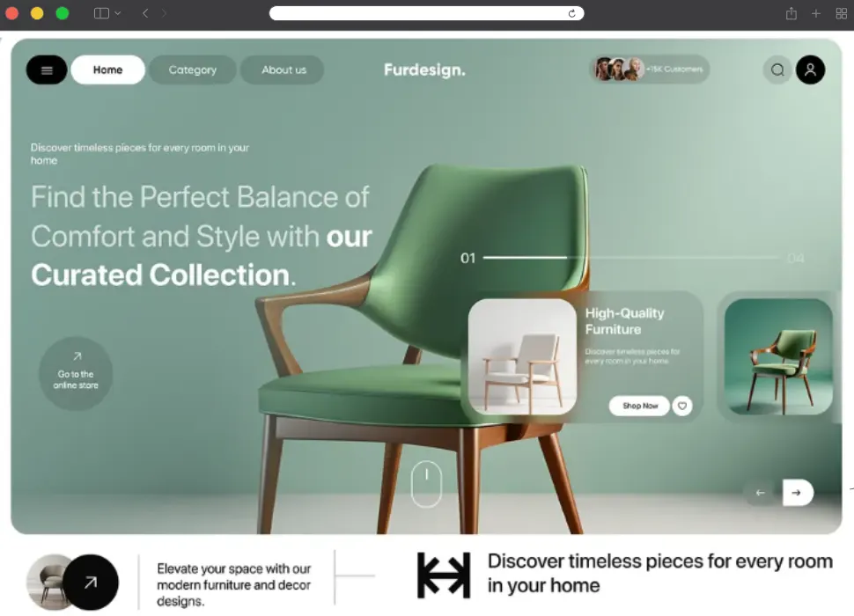Screen dimensions: 854x616
Task: Open the user profile icon
Action: [x=811, y=70]
